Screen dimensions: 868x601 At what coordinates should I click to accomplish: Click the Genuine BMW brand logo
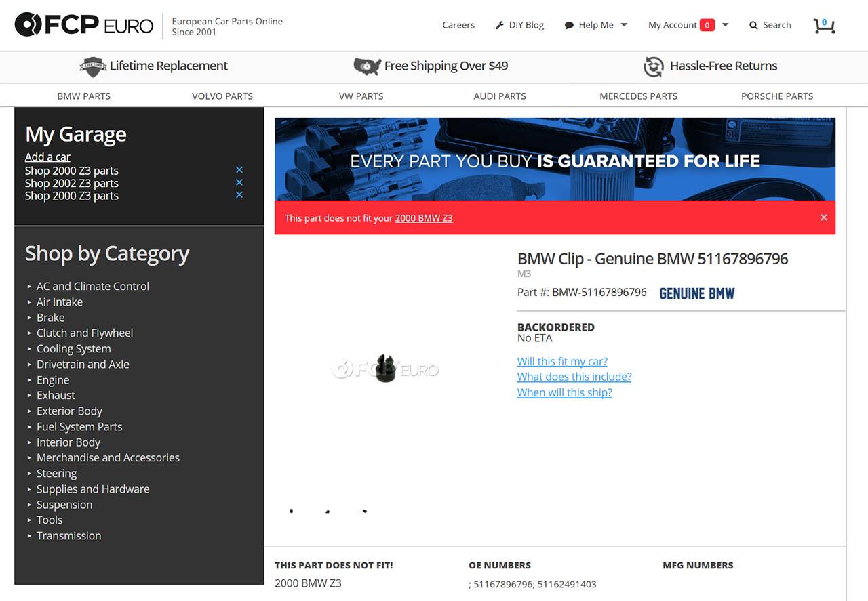[x=697, y=293]
